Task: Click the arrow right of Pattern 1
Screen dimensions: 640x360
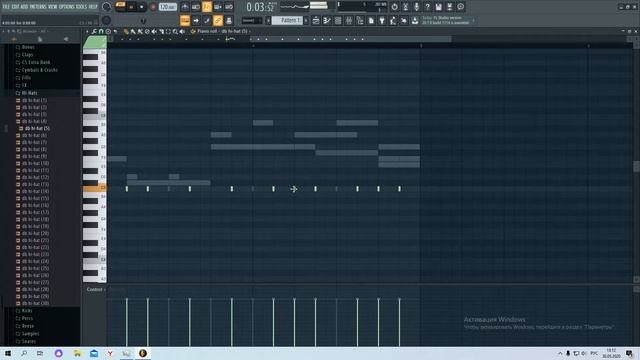Action: (x=306, y=20)
